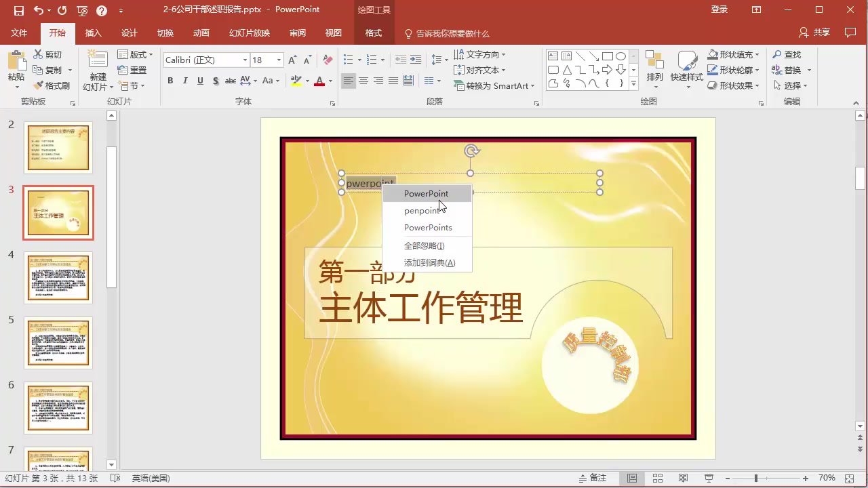Image resolution: width=868 pixels, height=488 pixels.
Task: Switch to the 插入 ribbon tab
Action: click(x=93, y=33)
